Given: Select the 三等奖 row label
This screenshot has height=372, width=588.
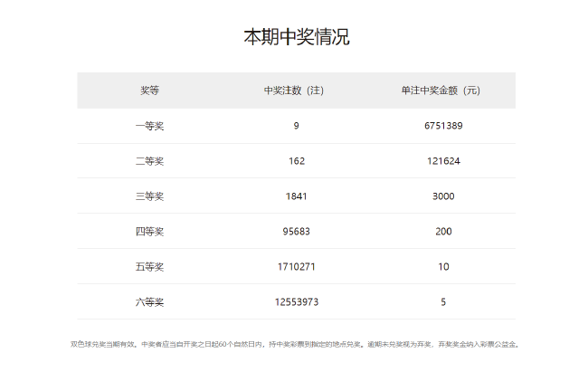Looking at the screenshot, I should [x=149, y=196].
